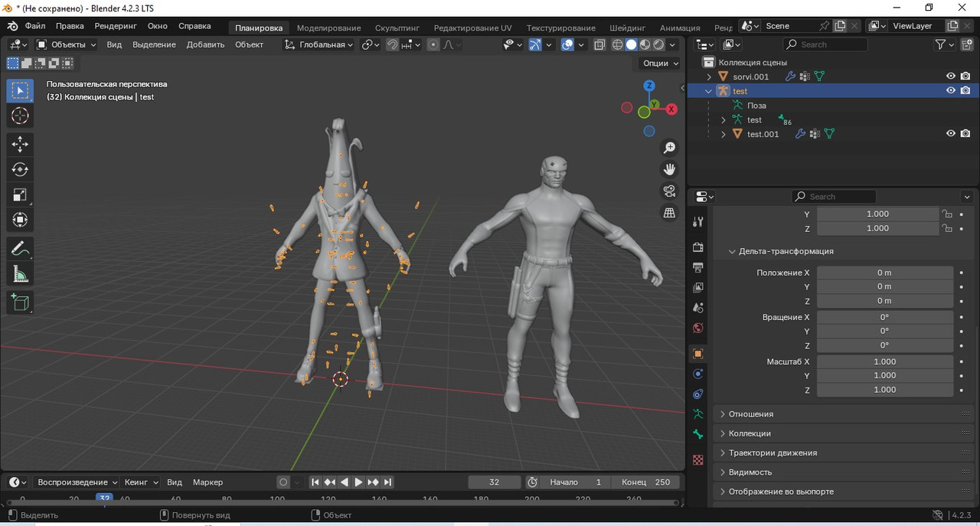The height and width of the screenshot is (526, 980).
Task: Open the Tool properties tab
Action: point(697,222)
